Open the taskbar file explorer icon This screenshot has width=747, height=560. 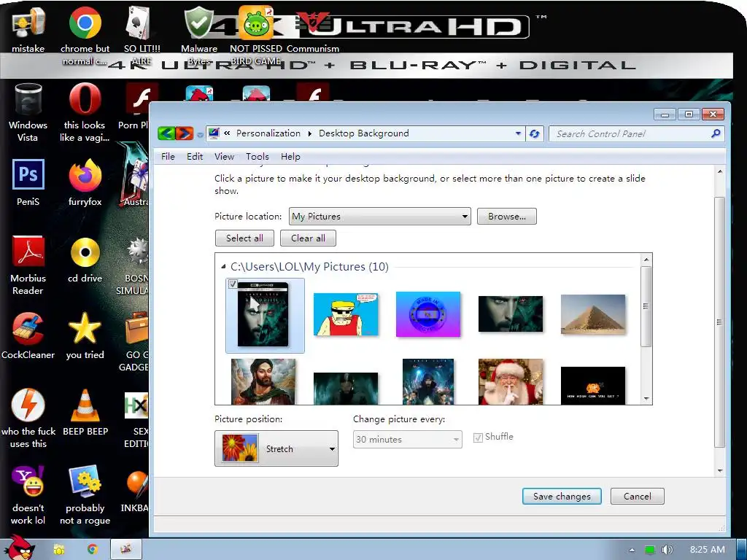click(59, 550)
